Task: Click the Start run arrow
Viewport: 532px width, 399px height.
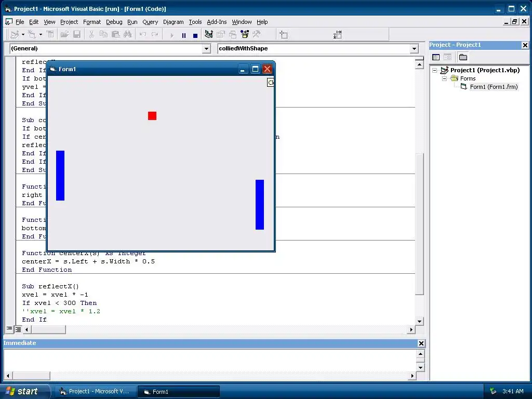Action: click(172, 35)
